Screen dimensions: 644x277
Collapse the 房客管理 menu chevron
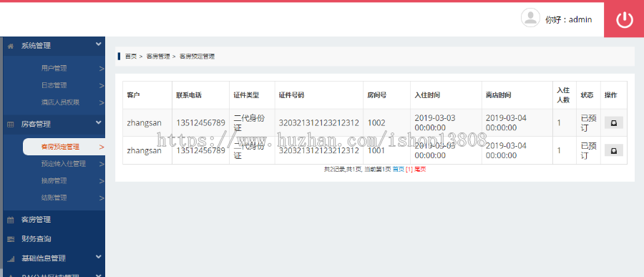(x=98, y=122)
